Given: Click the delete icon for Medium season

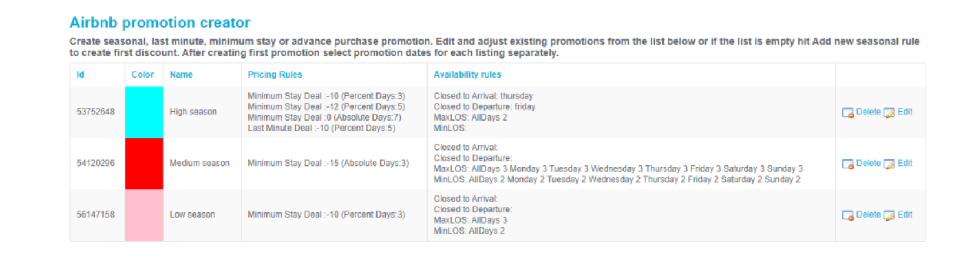Looking at the screenshot, I should 848,164.
